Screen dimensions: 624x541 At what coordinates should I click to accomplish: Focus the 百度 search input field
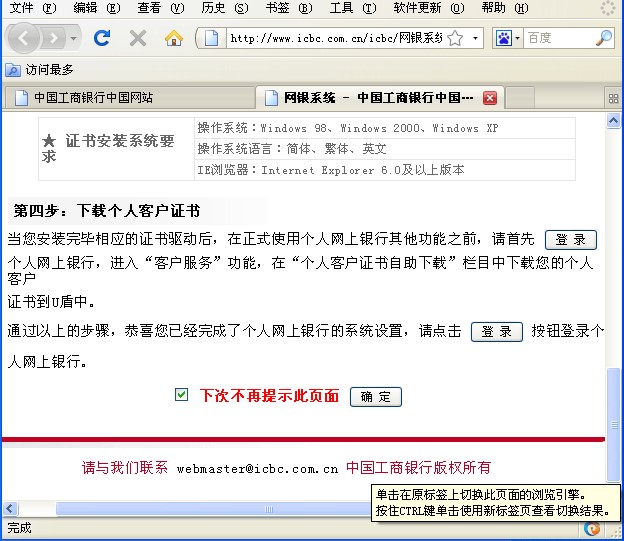click(559, 38)
